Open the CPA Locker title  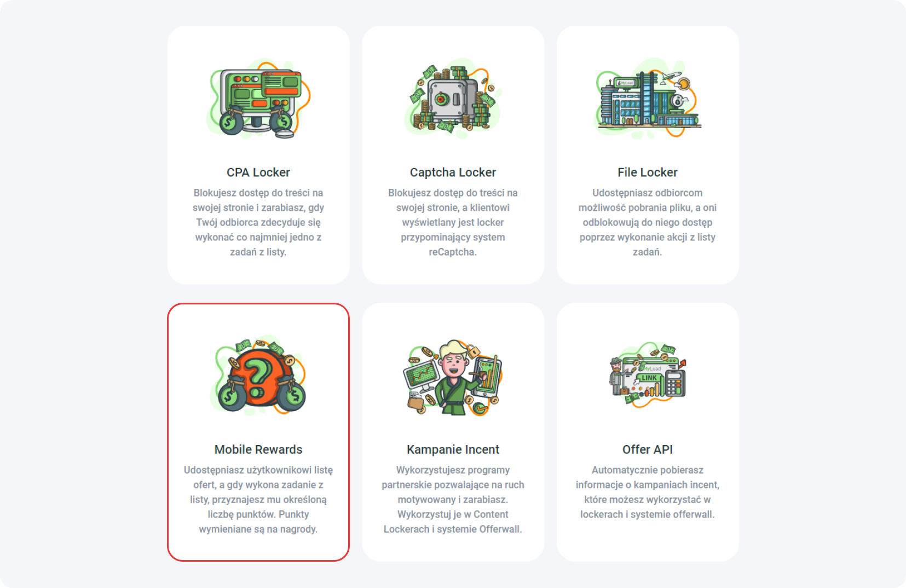pos(258,172)
